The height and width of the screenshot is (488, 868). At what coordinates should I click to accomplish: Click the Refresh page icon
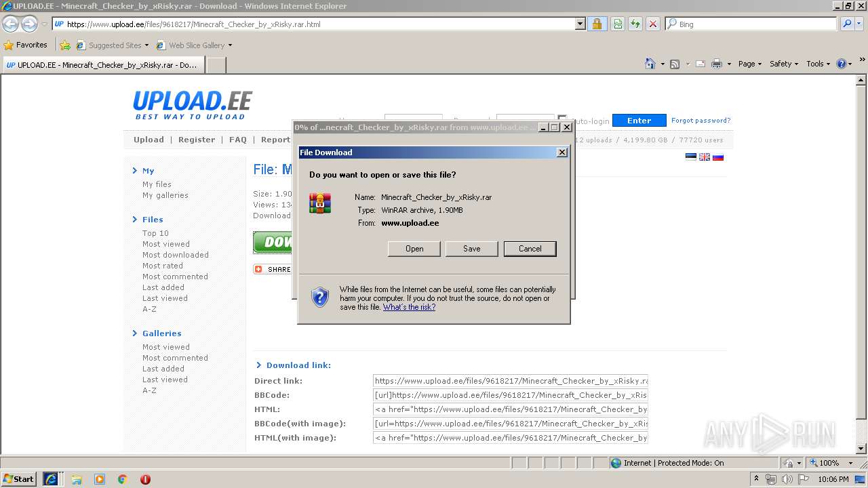635,24
